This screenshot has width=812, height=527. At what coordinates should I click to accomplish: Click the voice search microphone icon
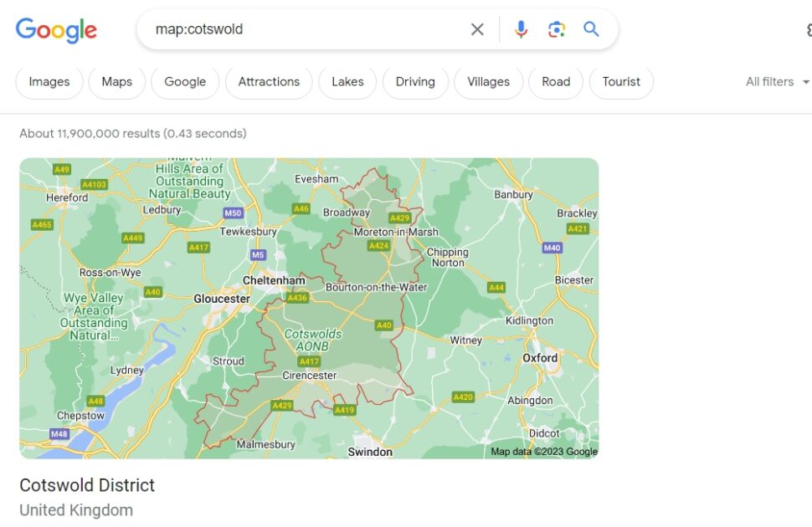(521, 28)
